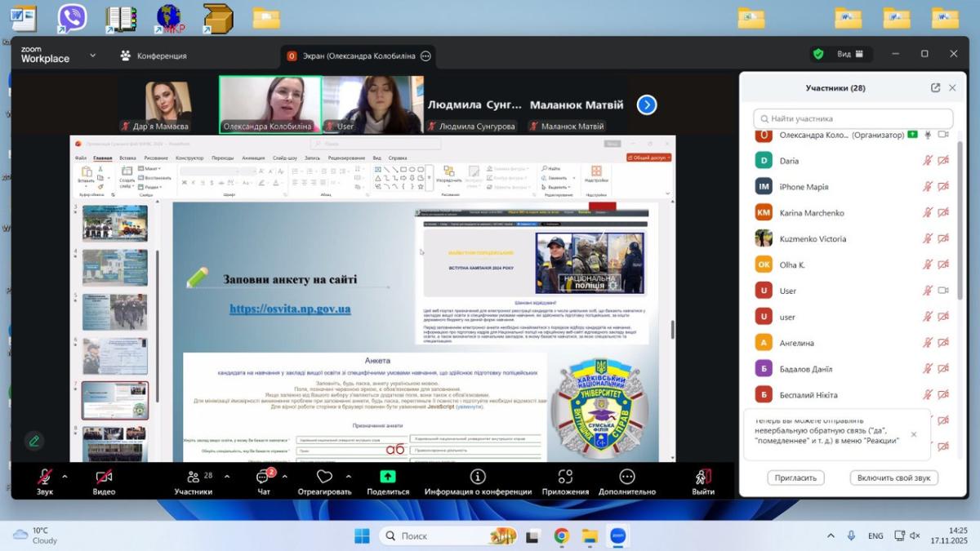Image resolution: width=980 pixels, height=551 pixels.
Task: Click the Найти участника search field
Action: tap(853, 118)
